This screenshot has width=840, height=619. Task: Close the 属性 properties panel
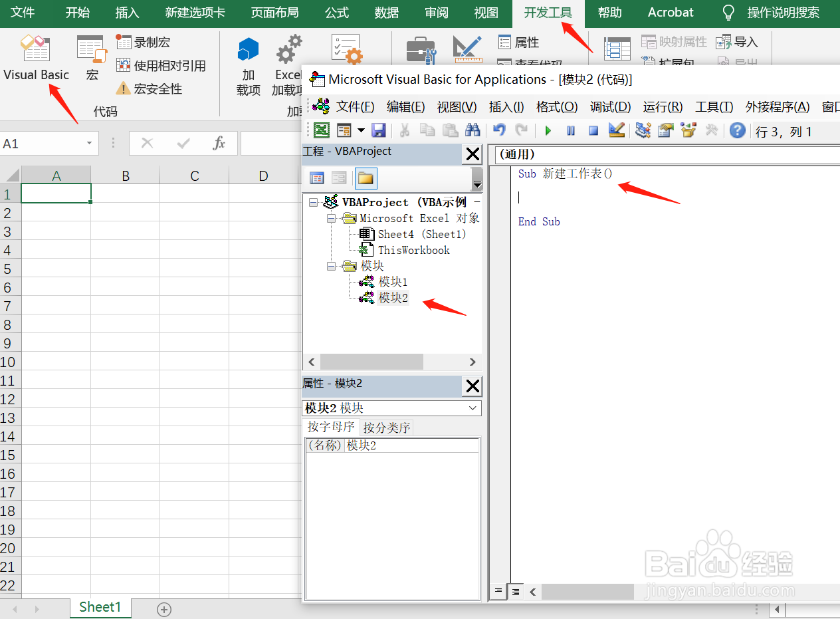click(x=472, y=386)
